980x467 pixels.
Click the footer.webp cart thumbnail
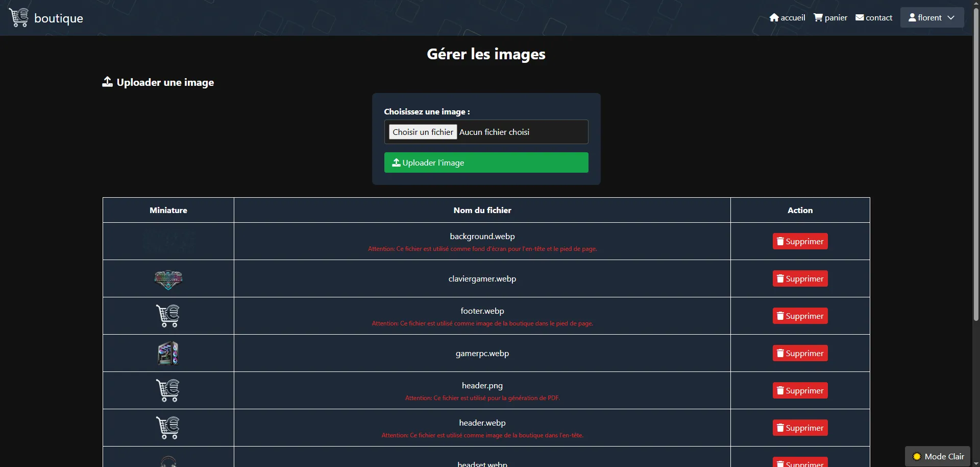(x=168, y=316)
